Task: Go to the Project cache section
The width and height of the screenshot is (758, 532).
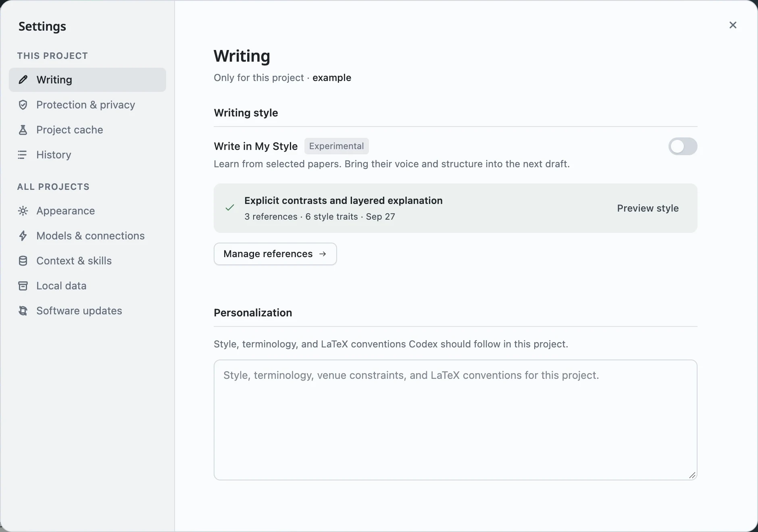Action: [87, 130]
